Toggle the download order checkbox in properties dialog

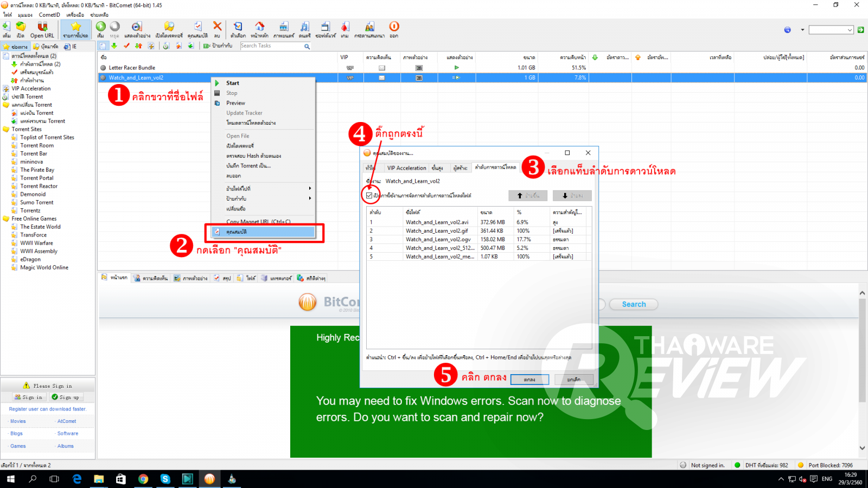pos(369,196)
